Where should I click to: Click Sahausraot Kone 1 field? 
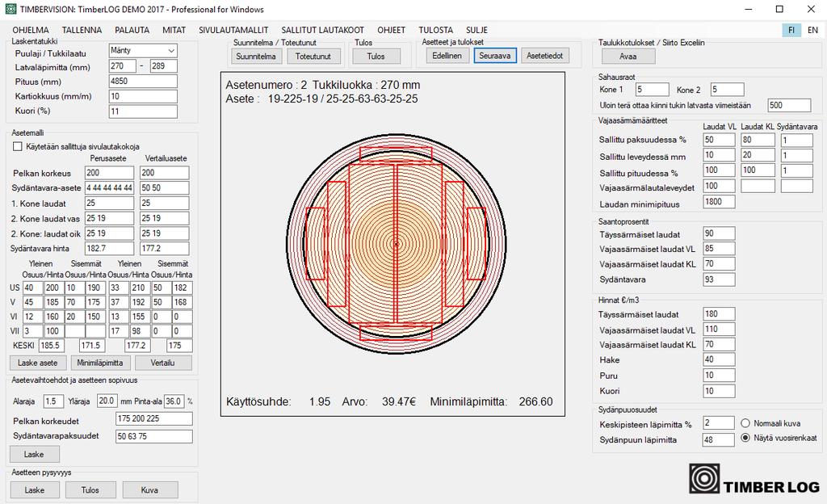click(x=652, y=90)
